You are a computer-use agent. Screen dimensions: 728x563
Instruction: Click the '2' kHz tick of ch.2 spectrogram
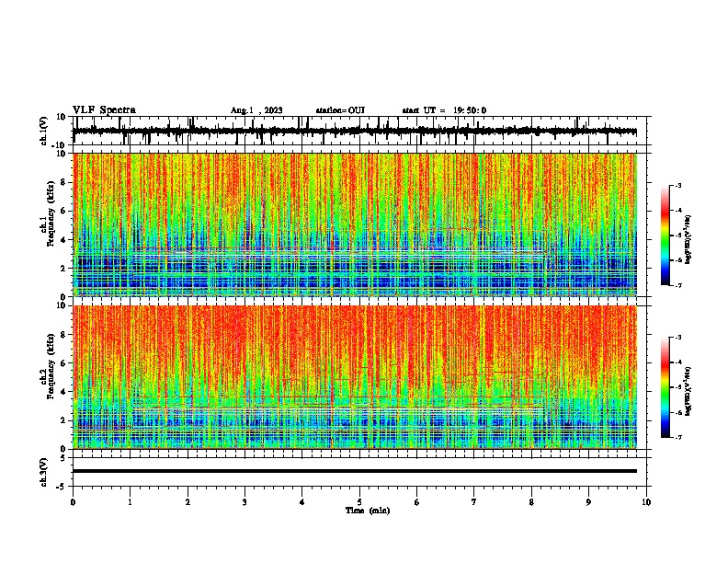tap(64, 420)
